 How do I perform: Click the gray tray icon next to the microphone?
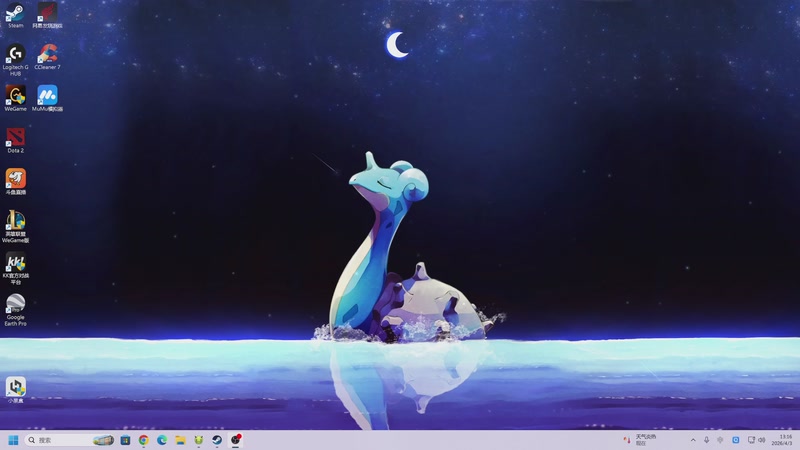[720, 440]
